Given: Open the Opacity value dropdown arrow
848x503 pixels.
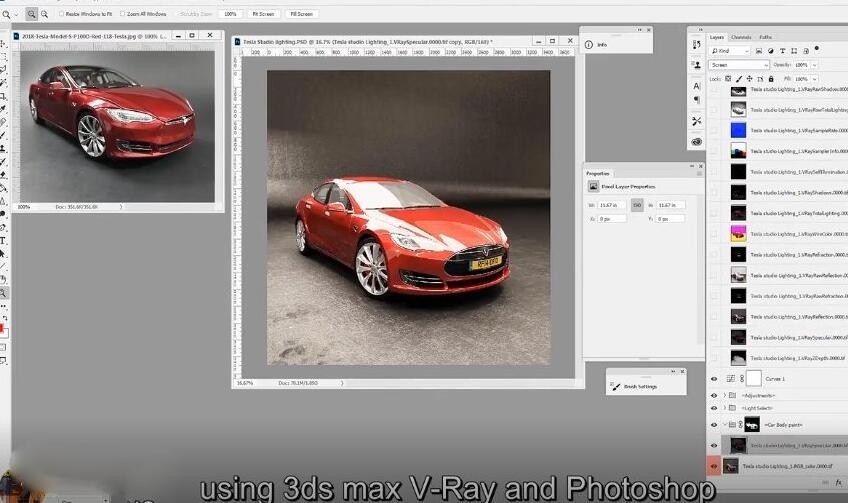Looking at the screenshot, I should (814, 65).
